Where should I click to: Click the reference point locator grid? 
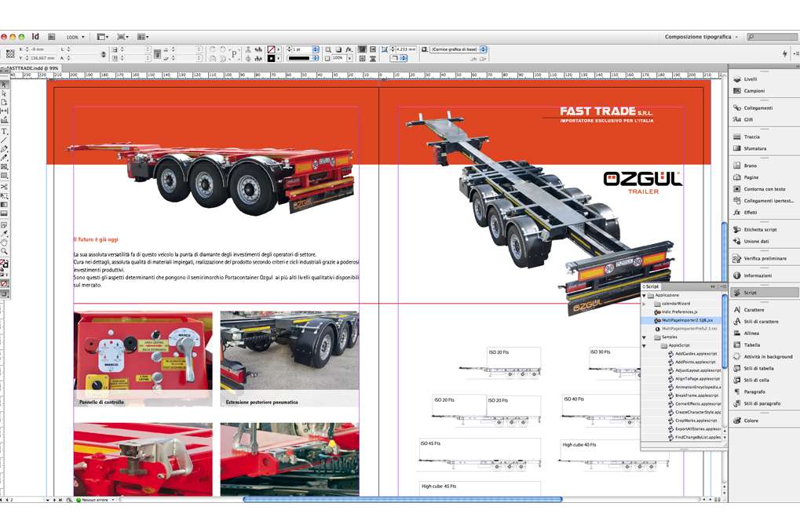tap(10, 53)
